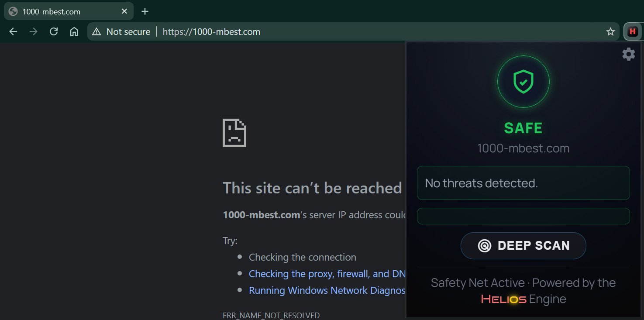Reload the current page

pyautogui.click(x=54, y=32)
